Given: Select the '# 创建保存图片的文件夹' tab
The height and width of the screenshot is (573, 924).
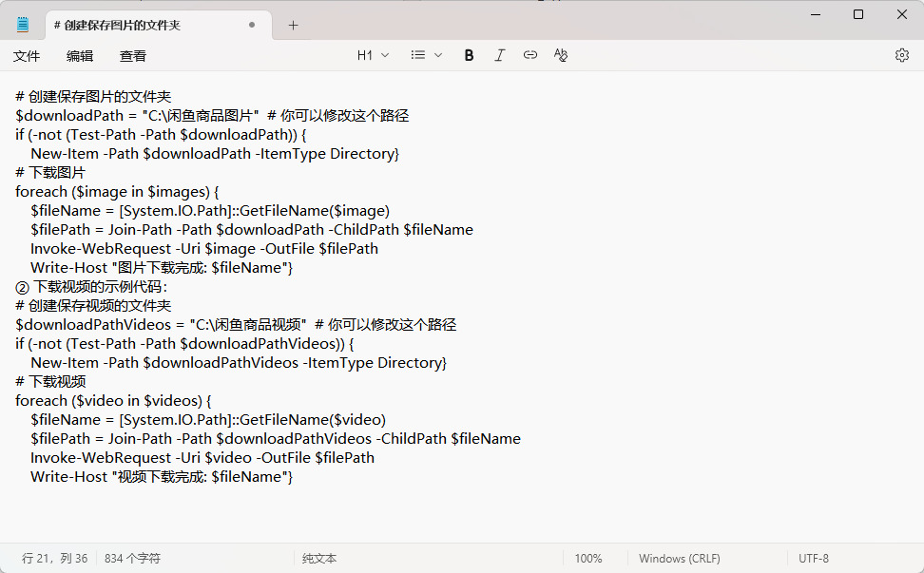Looking at the screenshot, I should 159,26.
